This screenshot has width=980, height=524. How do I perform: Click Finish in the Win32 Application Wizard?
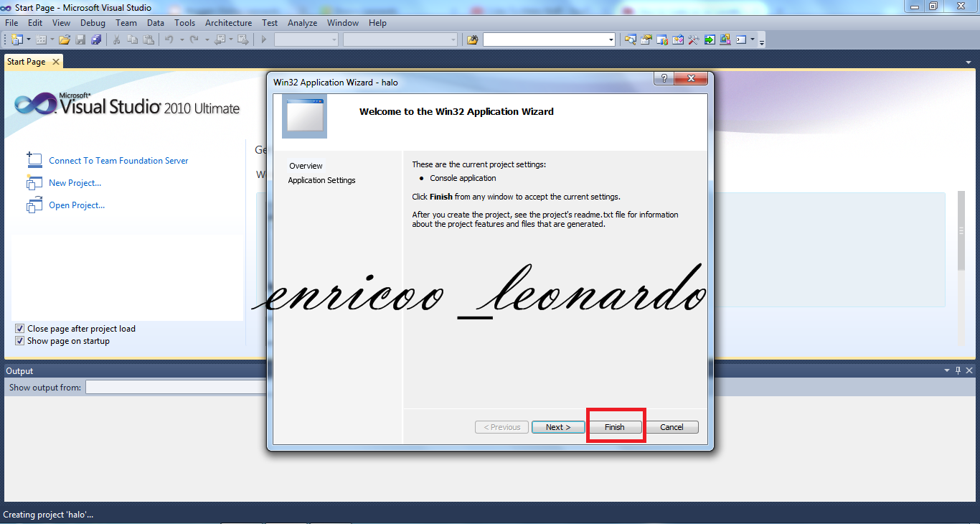click(x=616, y=426)
